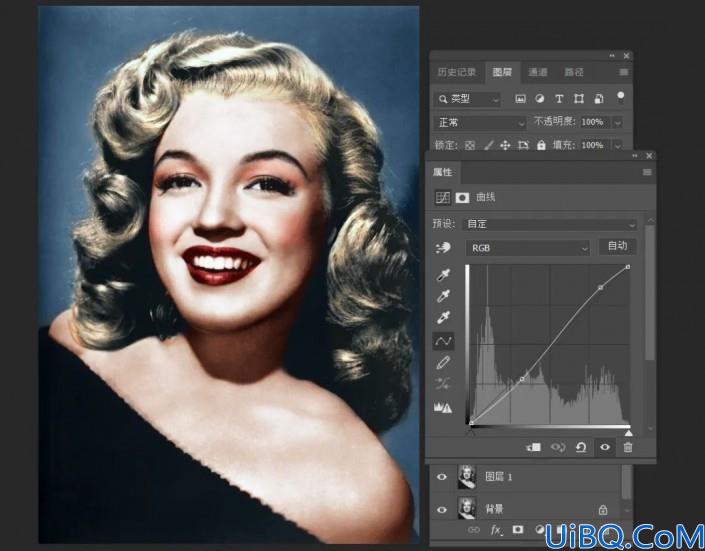This screenshot has width=705, height=551.
Task: Collapse the Layers panel with double-arrow icon
Action: click(611, 56)
